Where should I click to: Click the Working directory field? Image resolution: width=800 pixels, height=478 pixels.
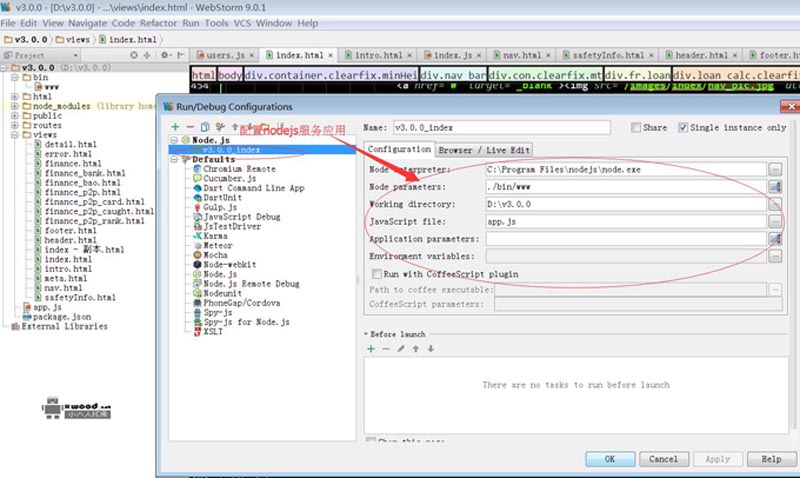click(626, 204)
